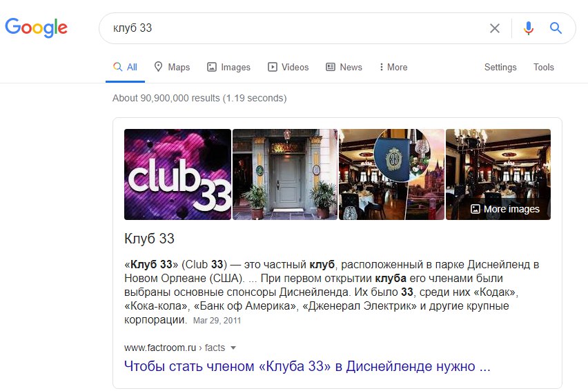
Task: Open the Tools options
Action: (543, 67)
